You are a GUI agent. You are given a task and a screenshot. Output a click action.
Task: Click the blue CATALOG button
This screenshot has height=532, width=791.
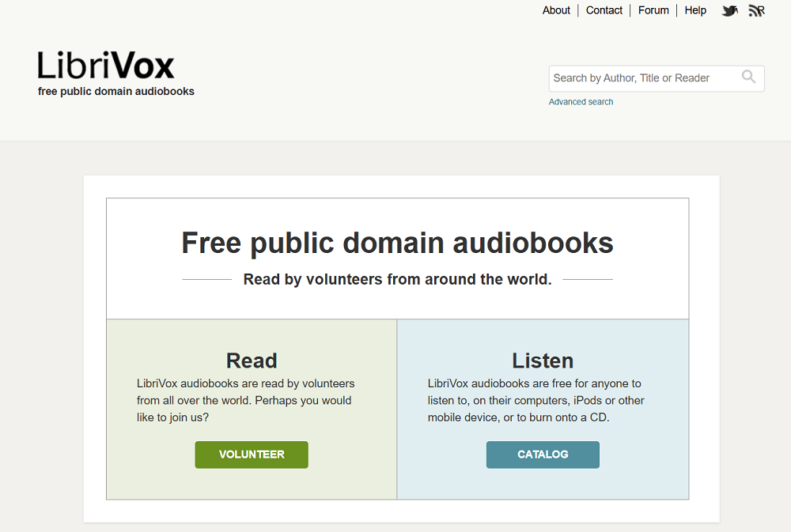543,455
